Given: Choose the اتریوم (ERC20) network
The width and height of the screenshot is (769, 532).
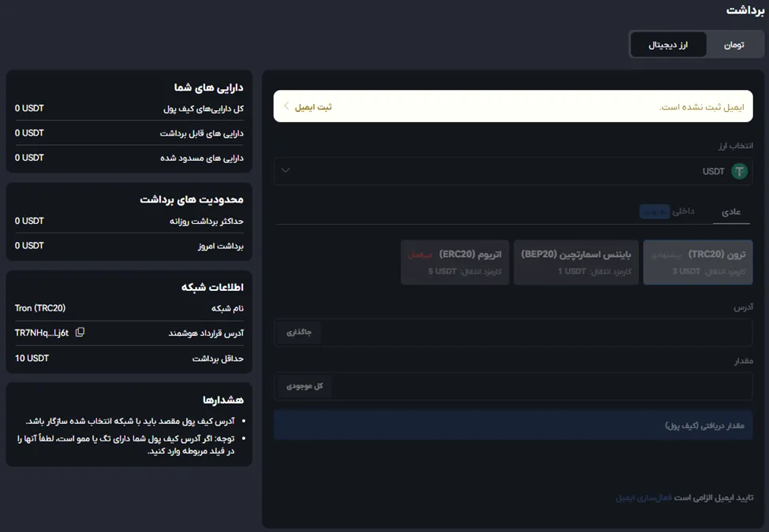Looking at the screenshot, I should tap(454, 262).
